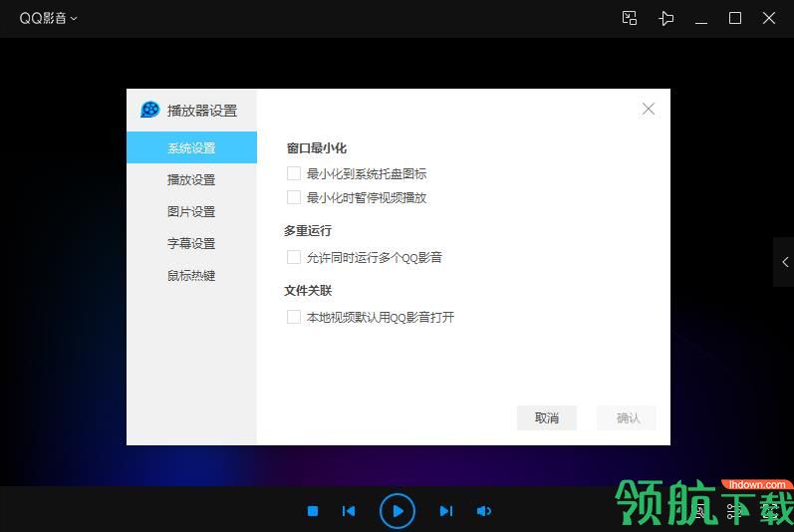The height and width of the screenshot is (532, 794).
Task: Stop playback with the stop button
Action: (x=313, y=511)
